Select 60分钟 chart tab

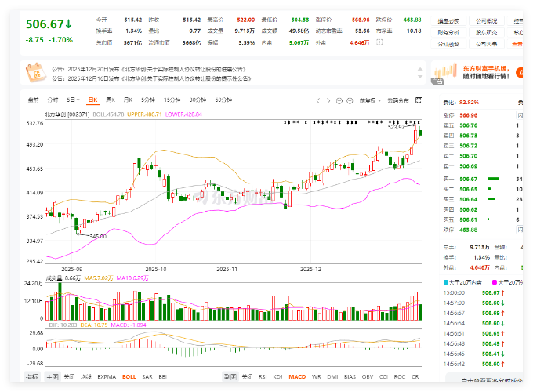(x=223, y=100)
